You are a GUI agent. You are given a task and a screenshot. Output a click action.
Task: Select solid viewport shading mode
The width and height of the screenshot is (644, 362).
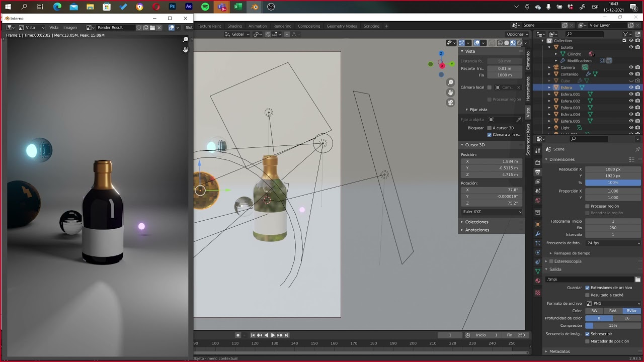coord(506,43)
